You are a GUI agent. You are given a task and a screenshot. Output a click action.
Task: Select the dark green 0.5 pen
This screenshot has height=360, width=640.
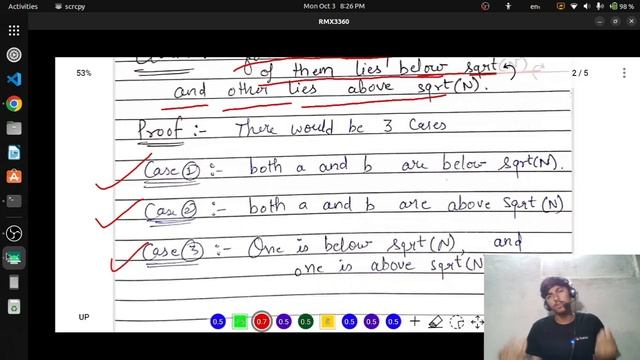tap(306, 322)
